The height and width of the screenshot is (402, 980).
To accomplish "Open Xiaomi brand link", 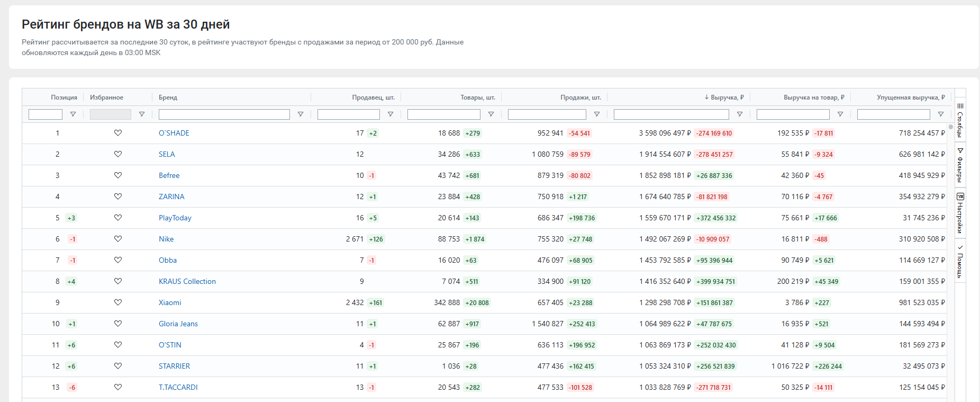I will [170, 302].
